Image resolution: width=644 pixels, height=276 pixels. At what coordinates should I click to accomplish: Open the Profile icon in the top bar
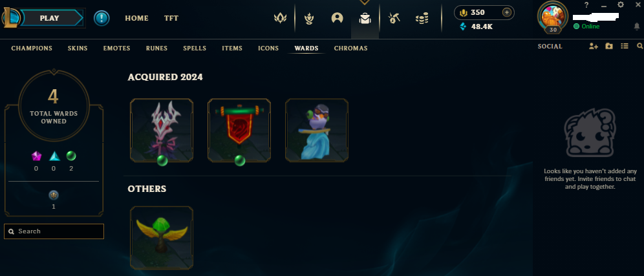(338, 18)
